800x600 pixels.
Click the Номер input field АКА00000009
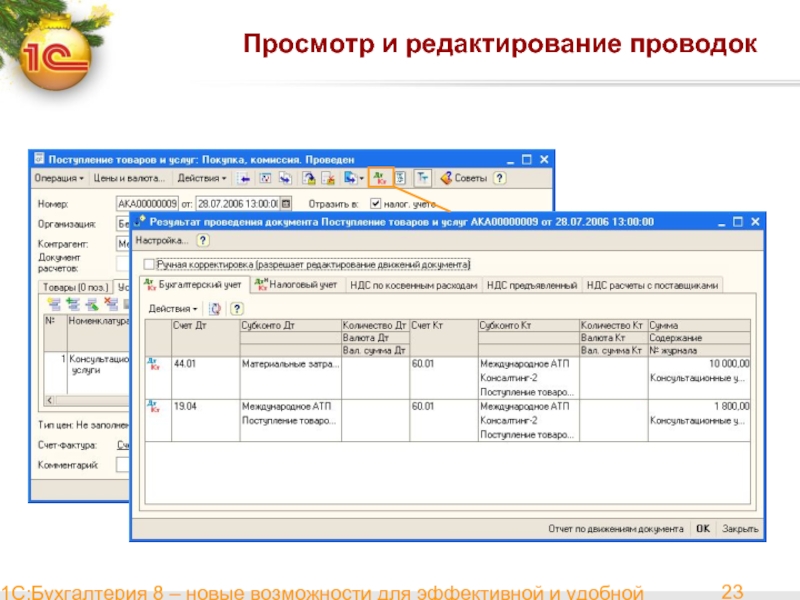147,204
